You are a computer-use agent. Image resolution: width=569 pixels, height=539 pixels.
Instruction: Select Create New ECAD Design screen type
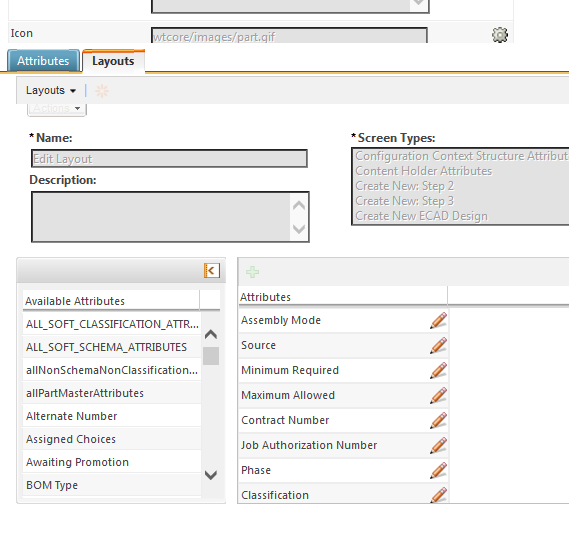coord(421,216)
